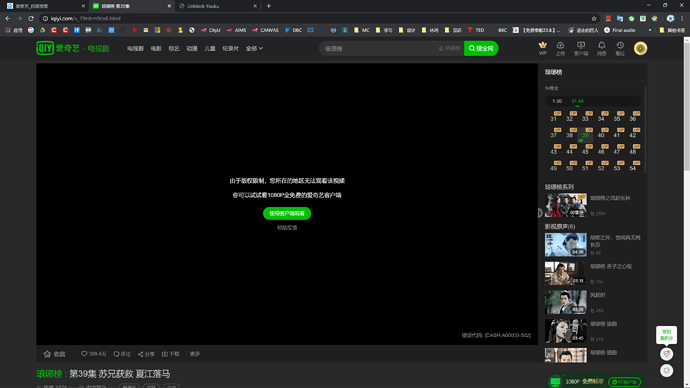Open the upload cloud icon

560,48
